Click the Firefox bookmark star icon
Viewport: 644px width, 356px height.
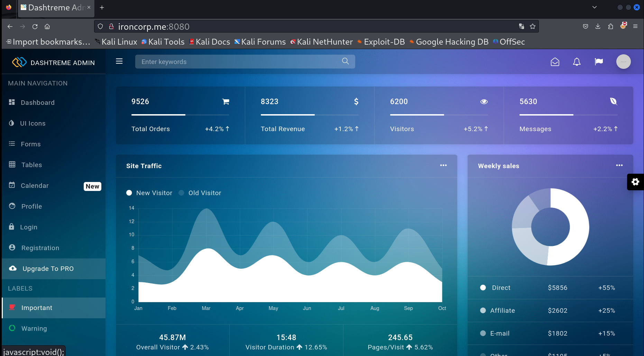click(533, 26)
